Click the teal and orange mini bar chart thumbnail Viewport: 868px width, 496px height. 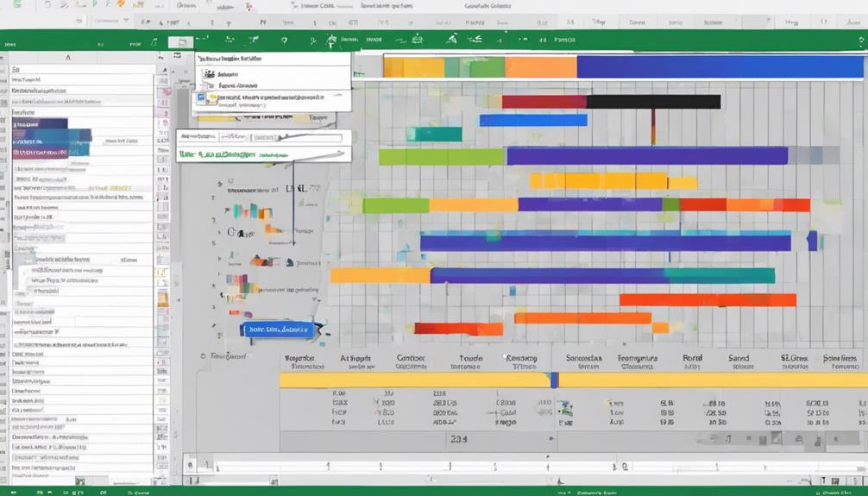click(253, 211)
